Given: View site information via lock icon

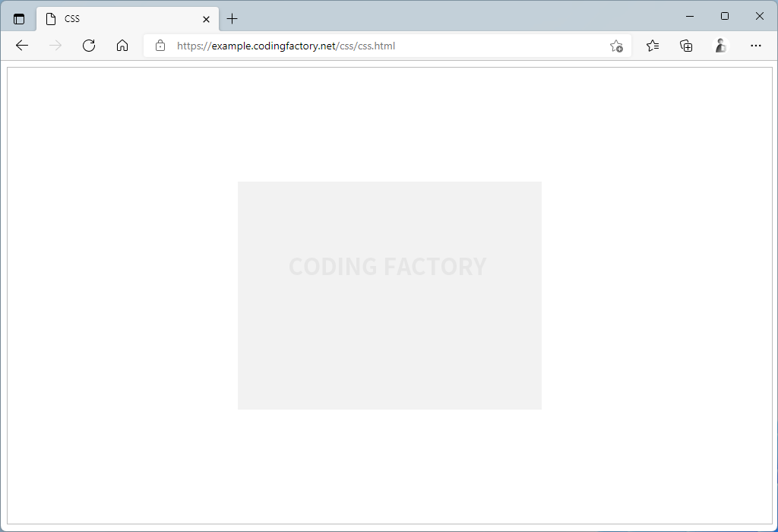Looking at the screenshot, I should tap(160, 46).
